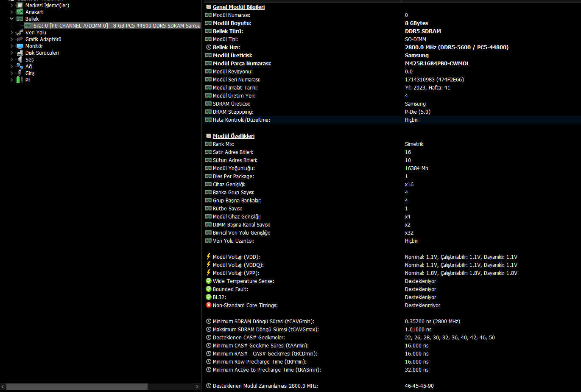Click the green check beside Bounded Fault

tap(208, 289)
